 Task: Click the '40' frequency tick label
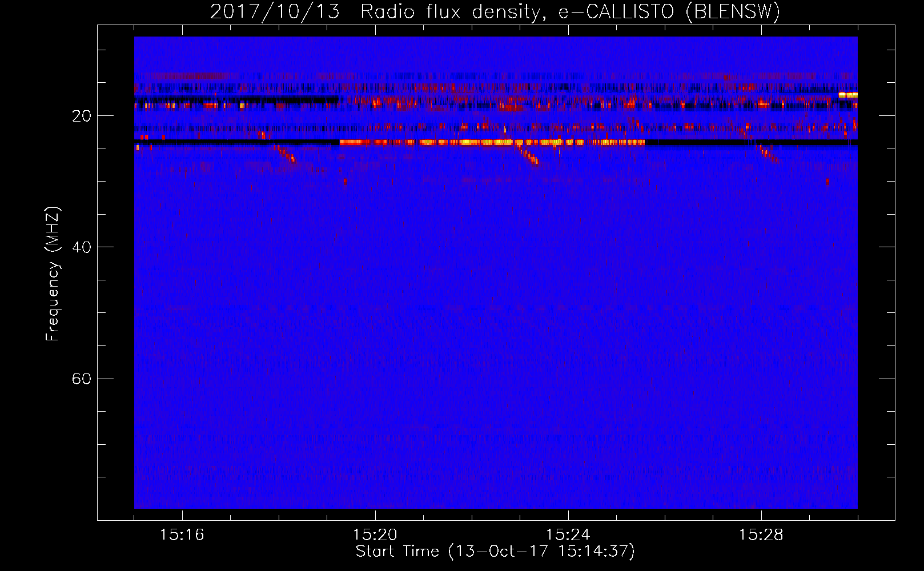click(82, 247)
